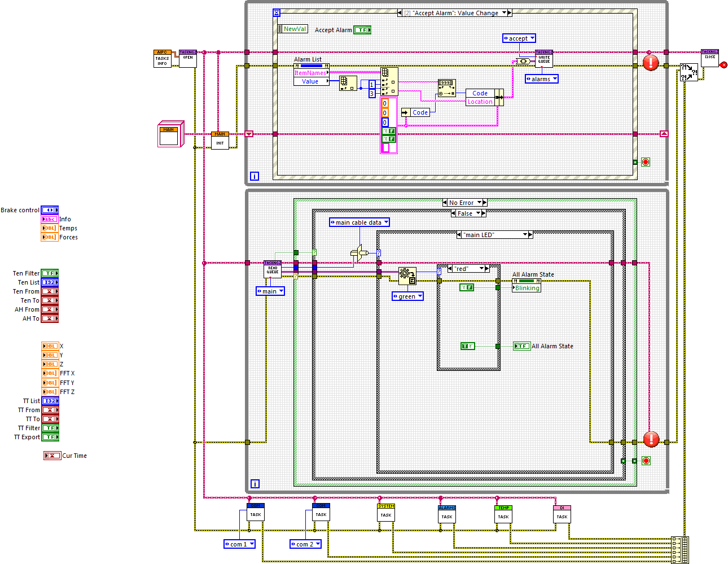Image resolution: width=728 pixels, height=564 pixels.
Task: Click the Brake control terminal
Action: coord(50,210)
